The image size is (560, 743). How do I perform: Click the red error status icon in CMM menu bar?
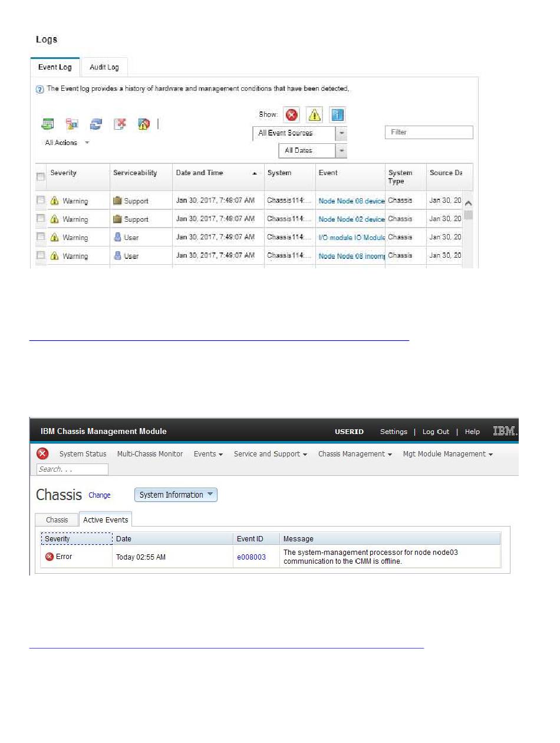pyautogui.click(x=42, y=453)
